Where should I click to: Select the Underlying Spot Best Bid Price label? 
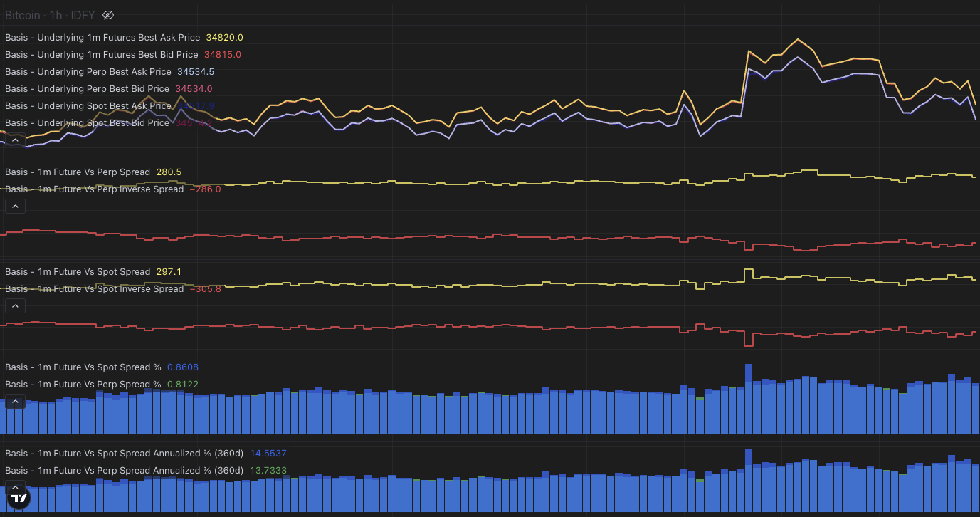[x=87, y=122]
